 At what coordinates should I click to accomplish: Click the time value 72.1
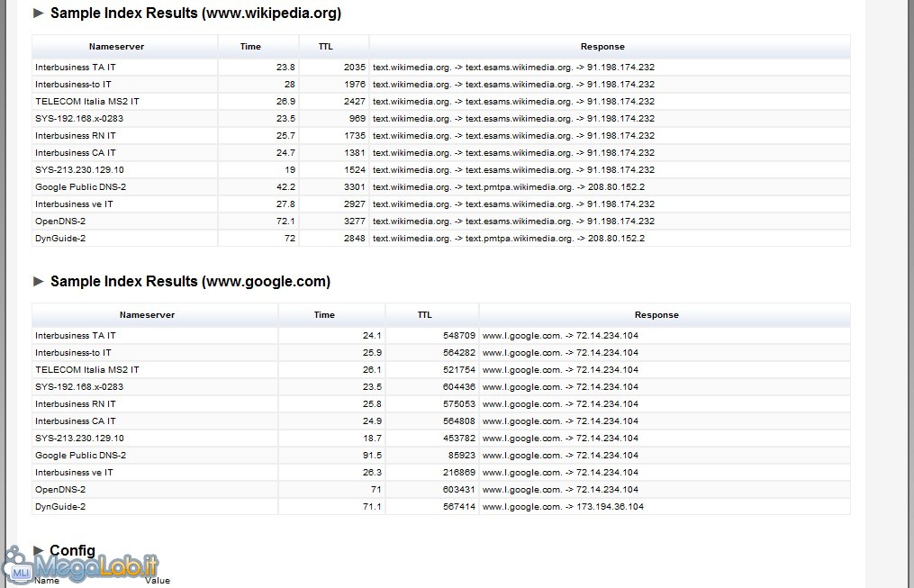click(285, 222)
